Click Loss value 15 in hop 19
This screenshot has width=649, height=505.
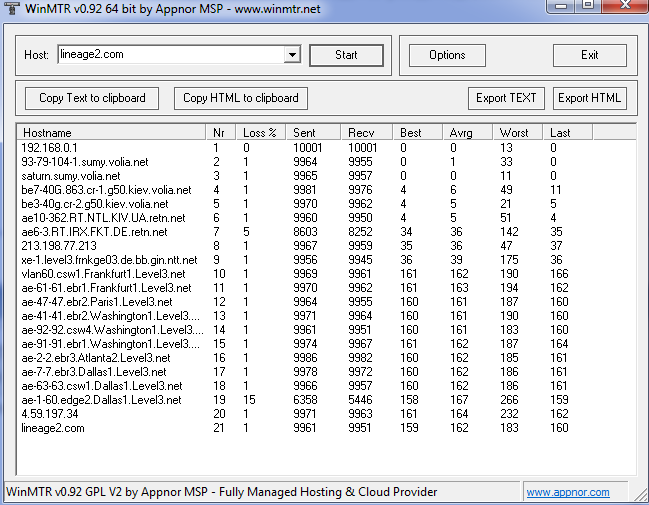pos(250,400)
